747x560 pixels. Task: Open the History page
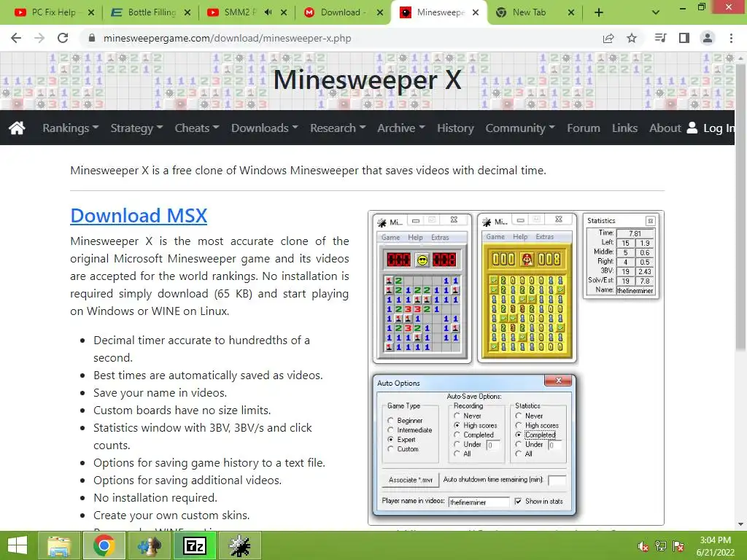[455, 128]
